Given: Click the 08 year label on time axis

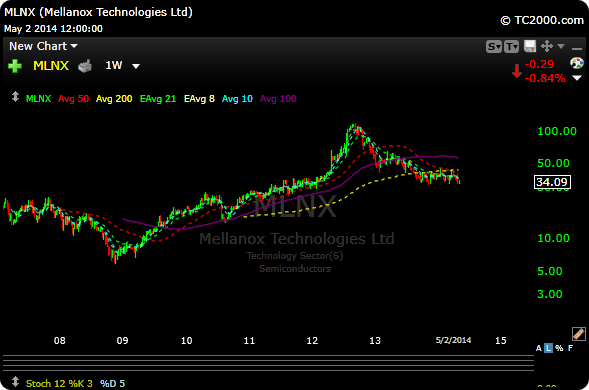Looking at the screenshot, I should coord(59,341).
